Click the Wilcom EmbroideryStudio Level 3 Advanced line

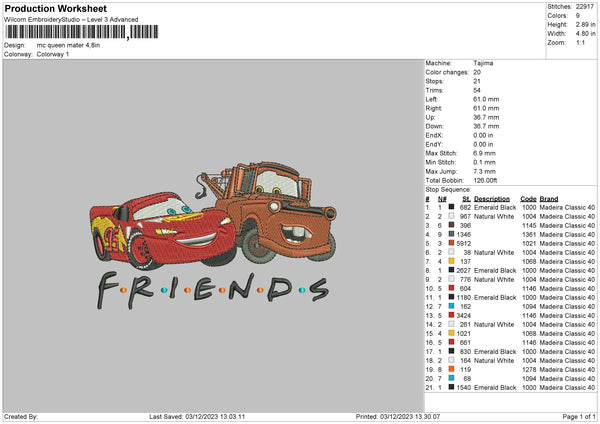(x=71, y=20)
